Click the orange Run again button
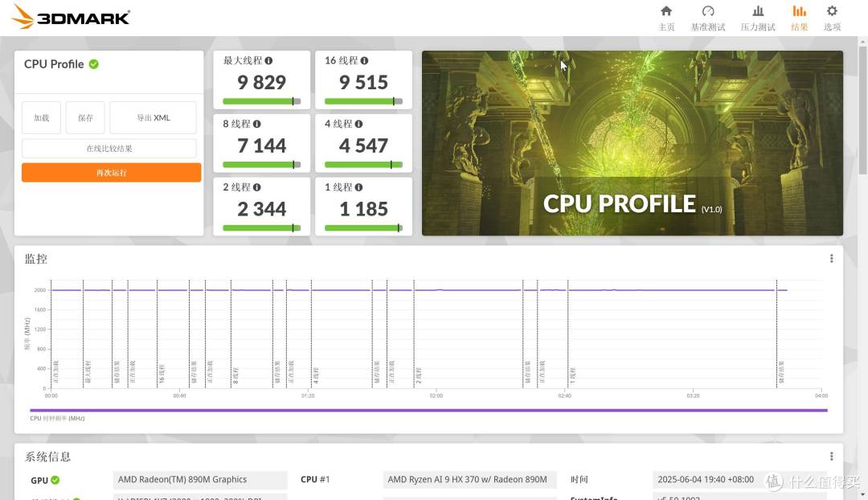The image size is (868, 500). point(111,172)
